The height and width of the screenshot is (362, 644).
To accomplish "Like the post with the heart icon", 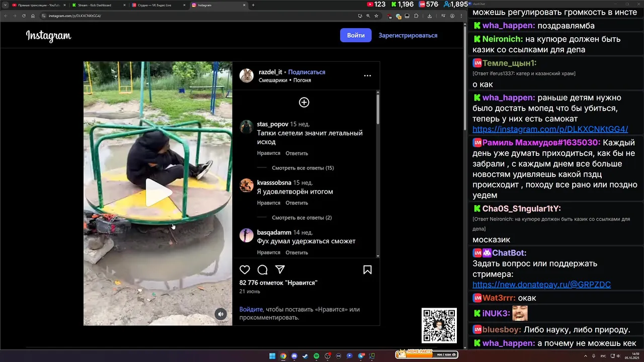I will [x=245, y=270].
